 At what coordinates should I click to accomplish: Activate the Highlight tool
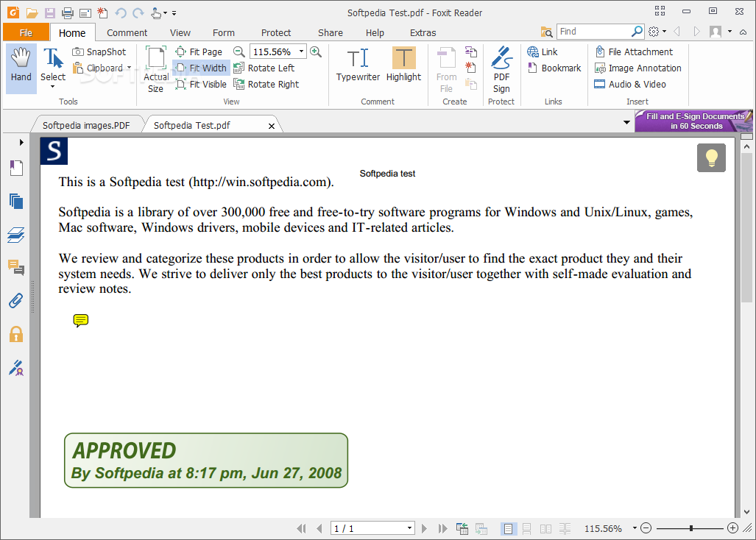pyautogui.click(x=403, y=65)
